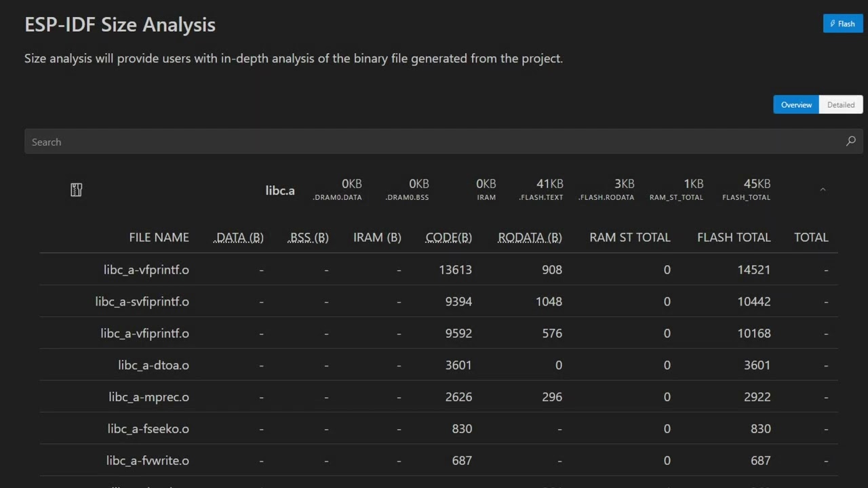Screen dimensions: 868x488
Task: Select the libc_a-mprec.o file entry
Action: (149, 397)
